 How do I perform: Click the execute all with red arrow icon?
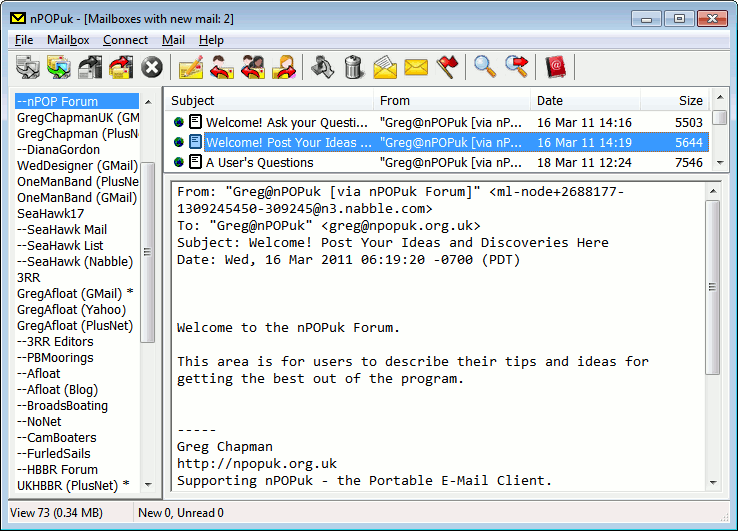(121, 67)
